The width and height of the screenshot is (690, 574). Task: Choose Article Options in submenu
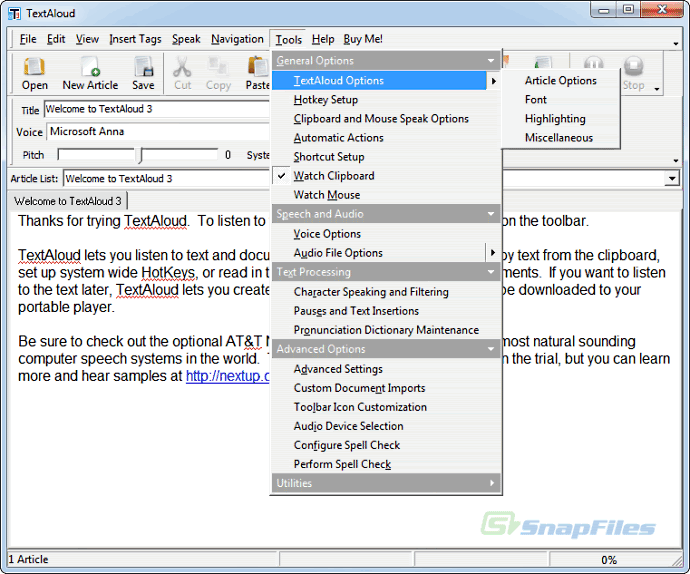coord(561,81)
